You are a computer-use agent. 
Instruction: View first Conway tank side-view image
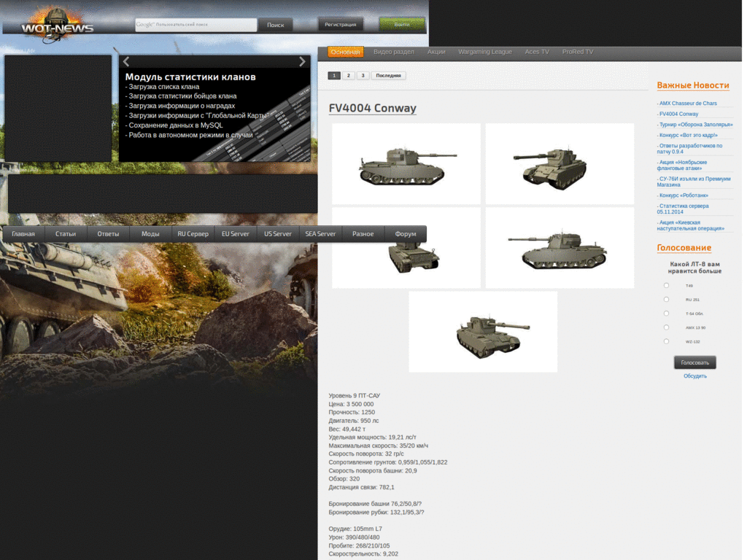(406, 164)
